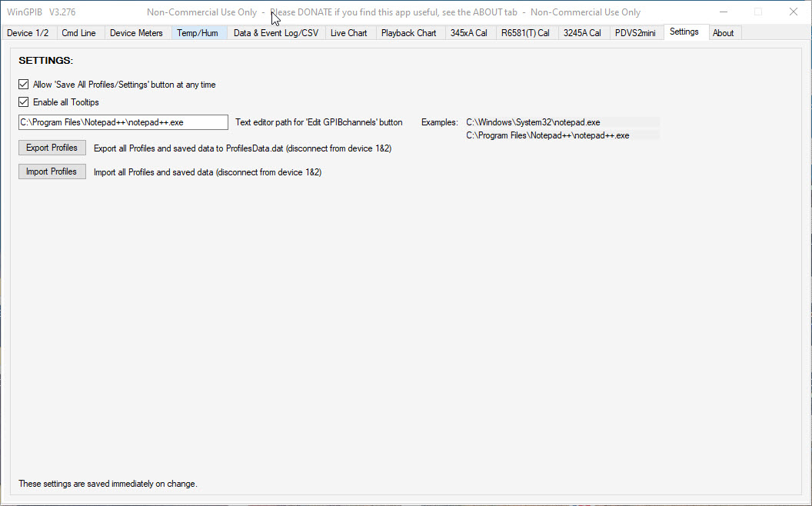Open the PDVS2mini tab
812x506 pixels.
(x=635, y=33)
